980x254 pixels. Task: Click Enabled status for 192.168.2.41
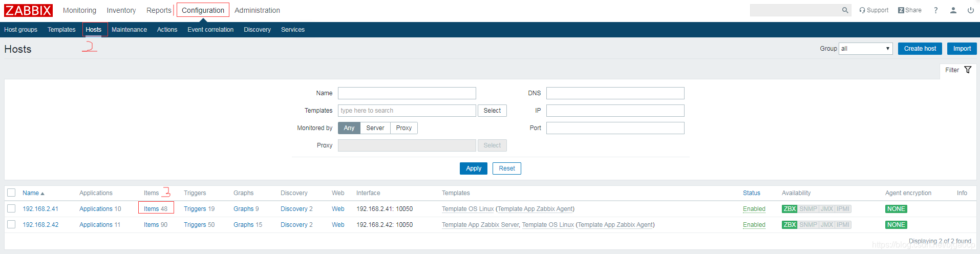click(754, 209)
